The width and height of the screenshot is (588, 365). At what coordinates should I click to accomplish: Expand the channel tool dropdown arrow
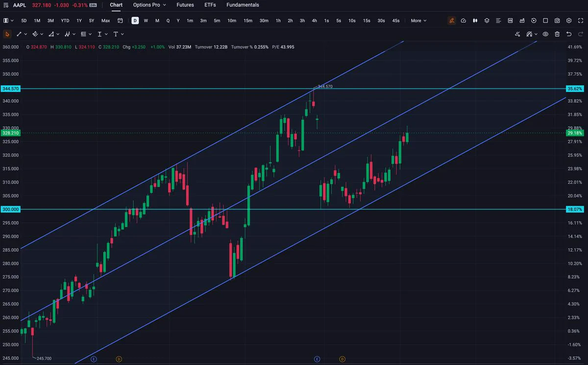(x=42, y=34)
